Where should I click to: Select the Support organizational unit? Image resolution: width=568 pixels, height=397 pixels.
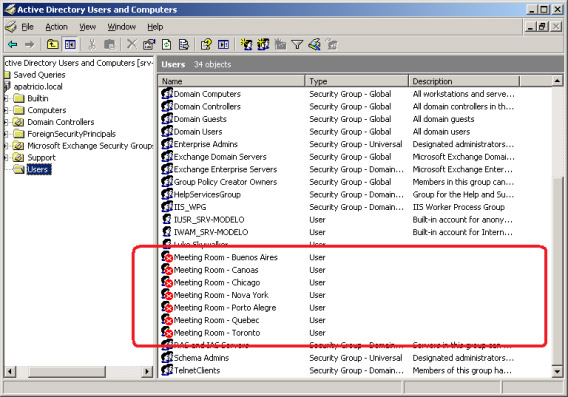click(x=41, y=158)
